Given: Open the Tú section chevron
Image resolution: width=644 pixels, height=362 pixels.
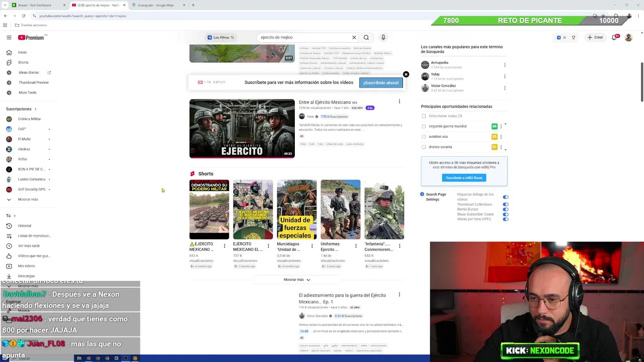Looking at the screenshot, I should [14, 216].
